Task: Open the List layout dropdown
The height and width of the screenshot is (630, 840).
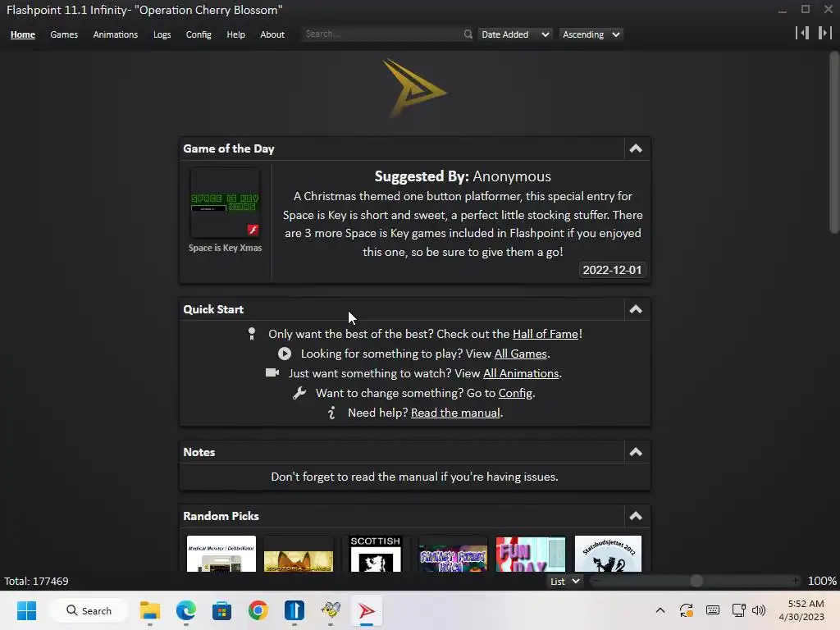Action: 565,582
